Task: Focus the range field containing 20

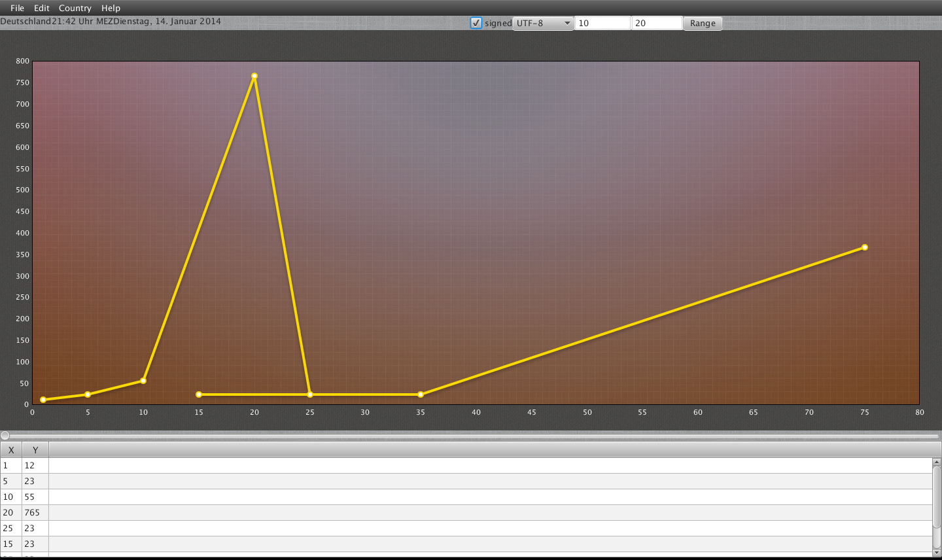Action: pyautogui.click(x=657, y=23)
